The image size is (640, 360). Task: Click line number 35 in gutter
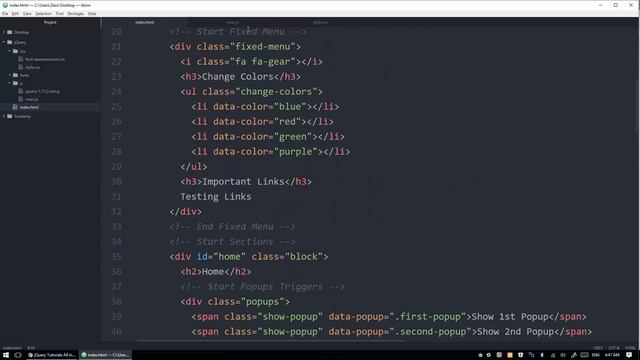[x=116, y=257]
